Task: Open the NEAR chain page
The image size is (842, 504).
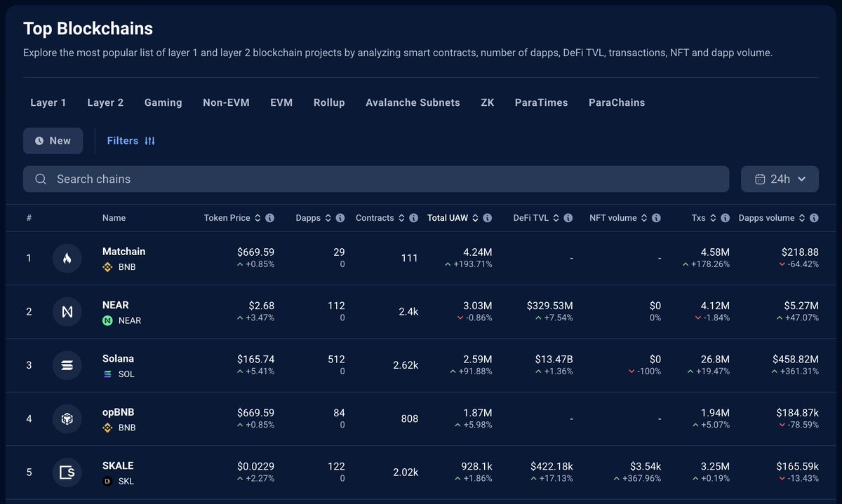Action: point(116,305)
